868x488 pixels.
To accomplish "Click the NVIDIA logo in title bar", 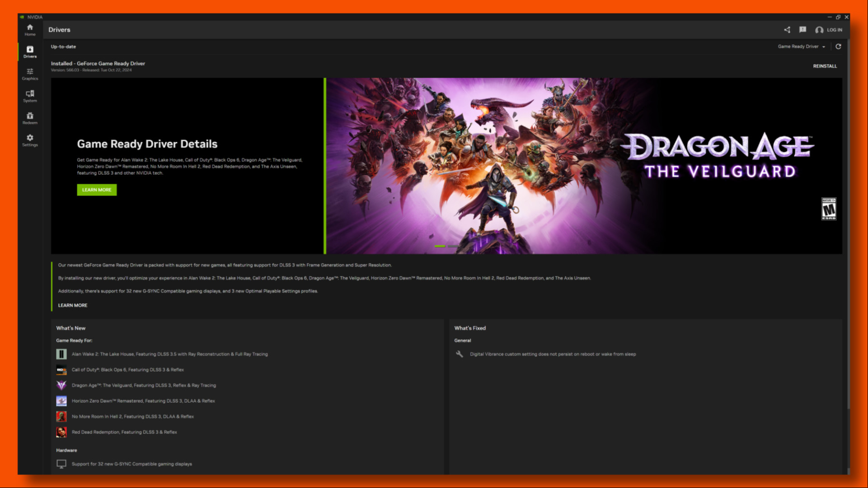I will click(x=22, y=17).
